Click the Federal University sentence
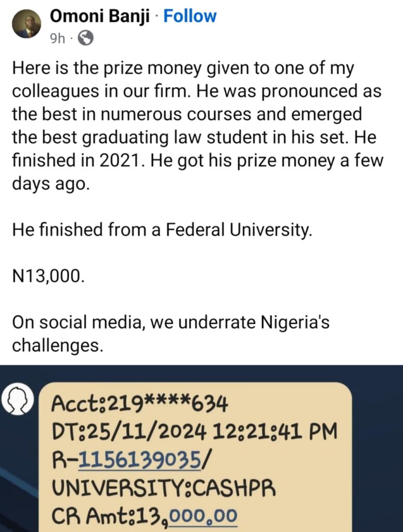This screenshot has height=532, width=403. coord(162,230)
